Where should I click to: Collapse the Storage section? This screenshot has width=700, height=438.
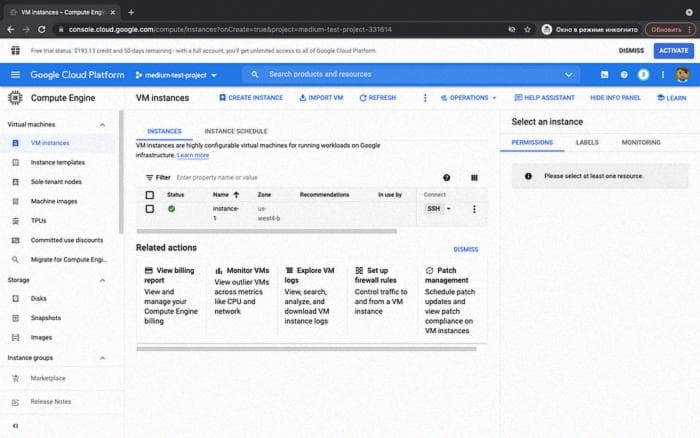pos(102,280)
